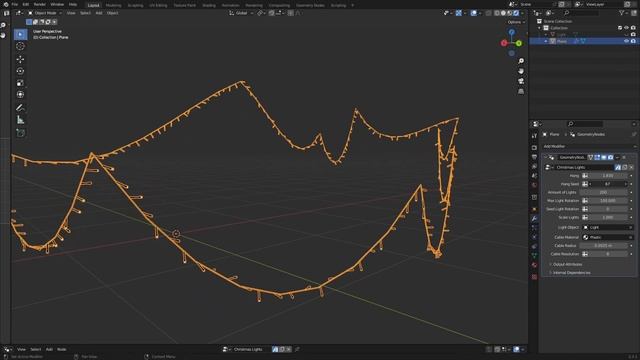Image resolution: width=640 pixels, height=360 pixels.
Task: Open the Object Data properties tab
Action: coord(534,256)
